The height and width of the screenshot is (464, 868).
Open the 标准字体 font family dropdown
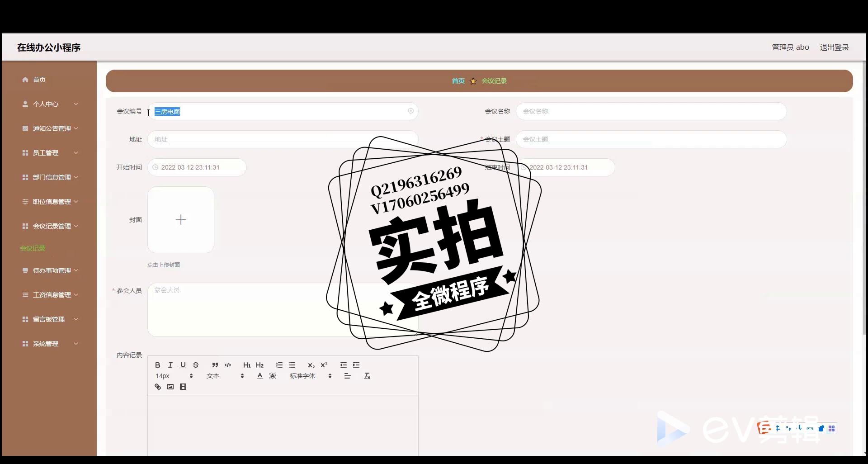pos(311,376)
